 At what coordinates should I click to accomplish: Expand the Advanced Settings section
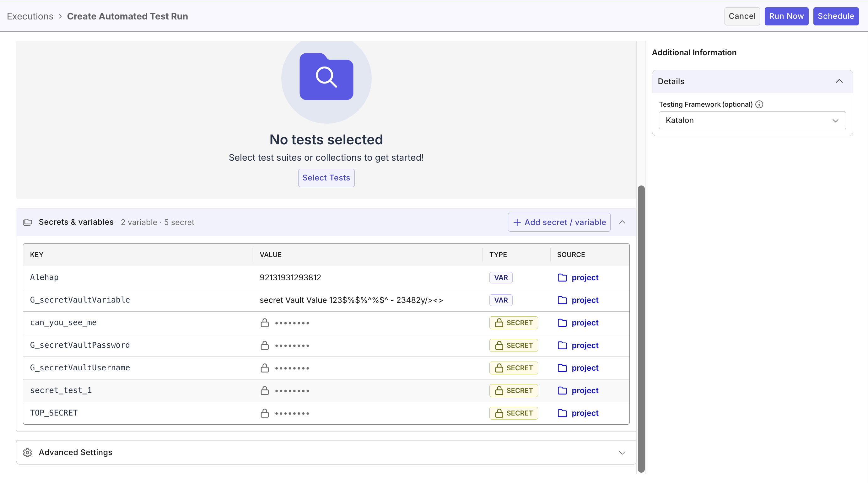pyautogui.click(x=623, y=453)
